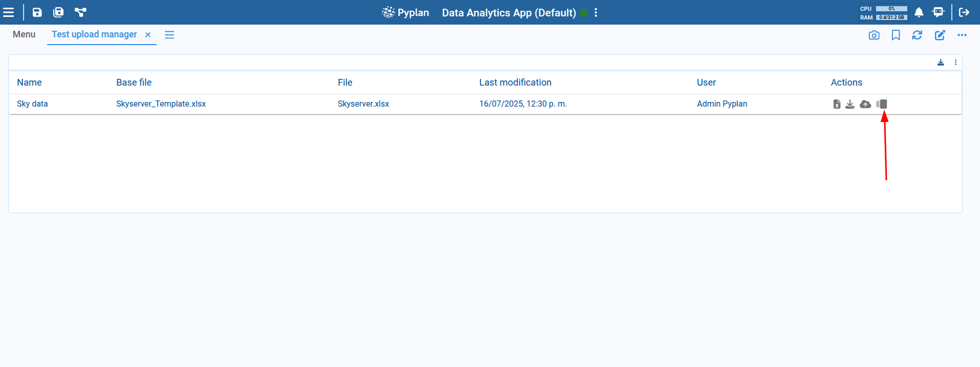Open the table's vertical three-dot menu
This screenshot has width=980, height=367.
[955, 63]
